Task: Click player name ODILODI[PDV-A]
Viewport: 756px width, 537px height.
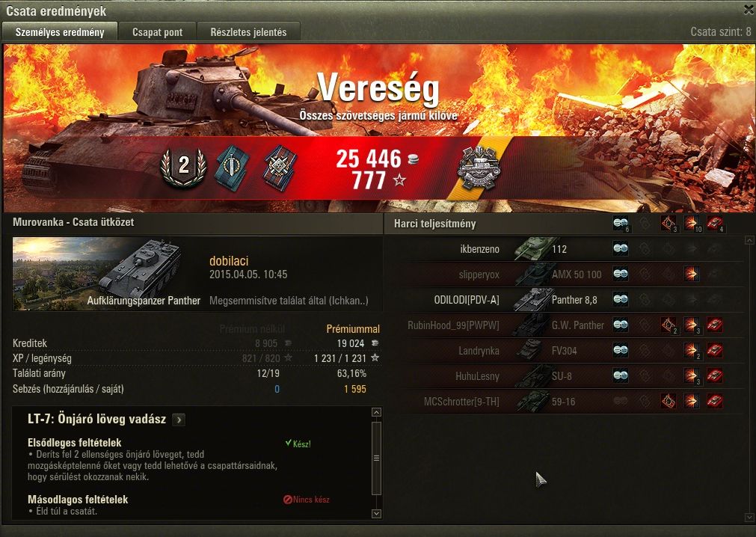Action: click(466, 300)
